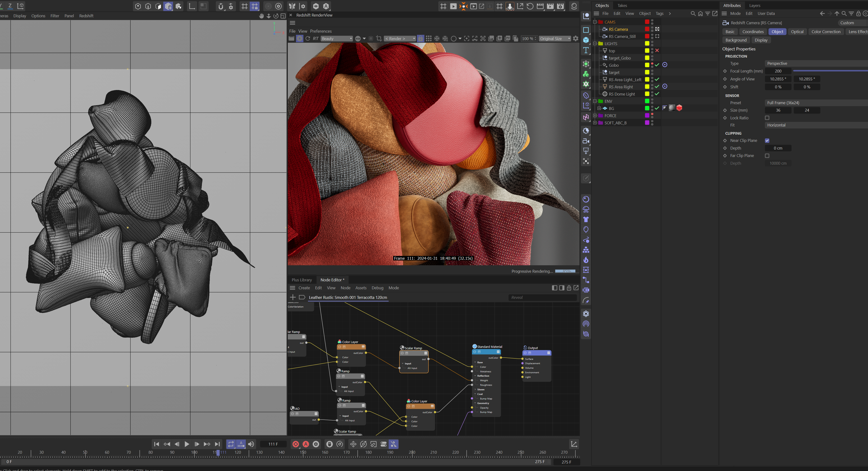Viewport: 868px width, 471px height.
Task: Click the RT real-time render button
Action: [x=316, y=39]
